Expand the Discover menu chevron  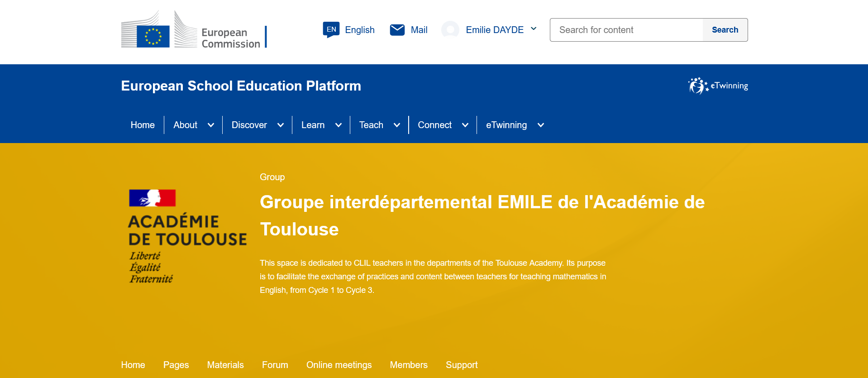281,125
